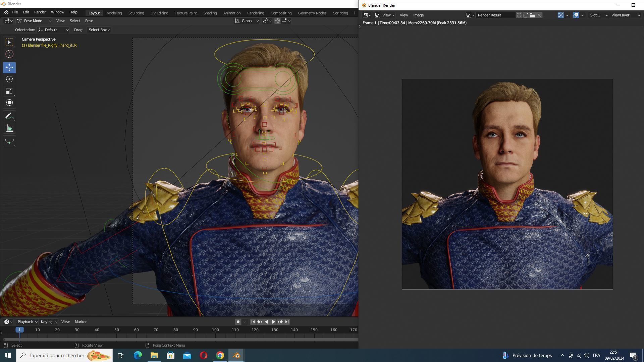644x362 pixels.
Task: Unlink the Render Result image
Action: (539, 15)
